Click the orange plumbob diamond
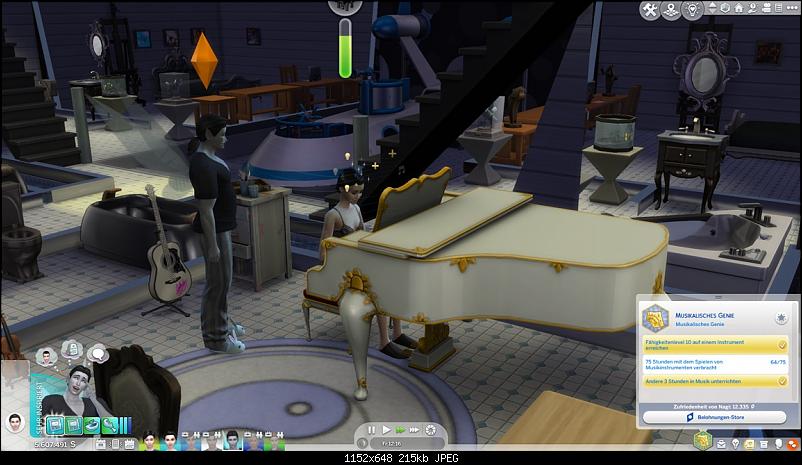The width and height of the screenshot is (802, 465). tap(204, 60)
